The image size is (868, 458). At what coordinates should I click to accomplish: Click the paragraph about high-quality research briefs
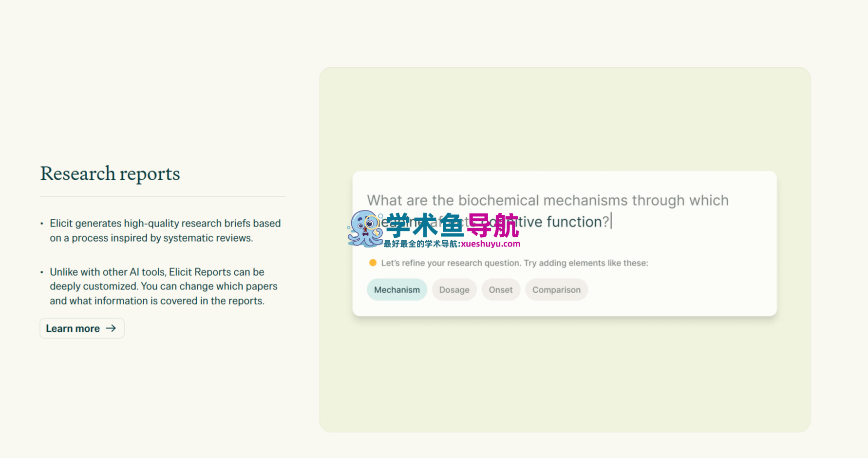coord(165,230)
